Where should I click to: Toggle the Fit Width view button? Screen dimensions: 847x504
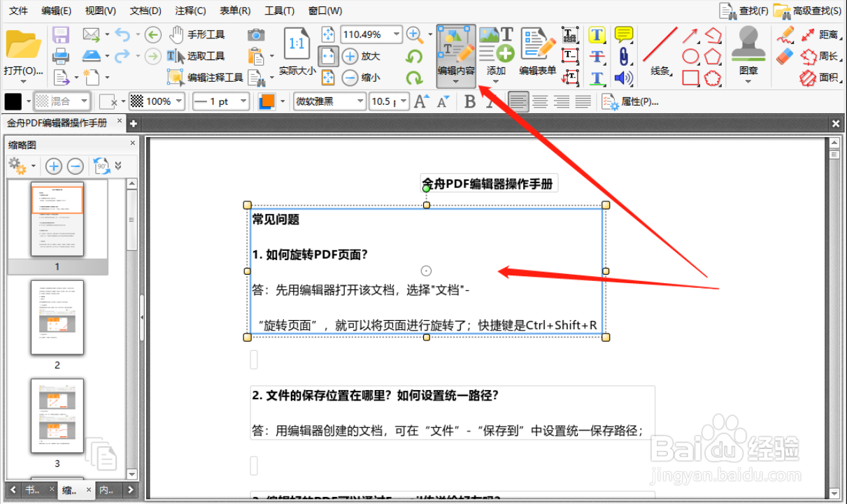[328, 56]
